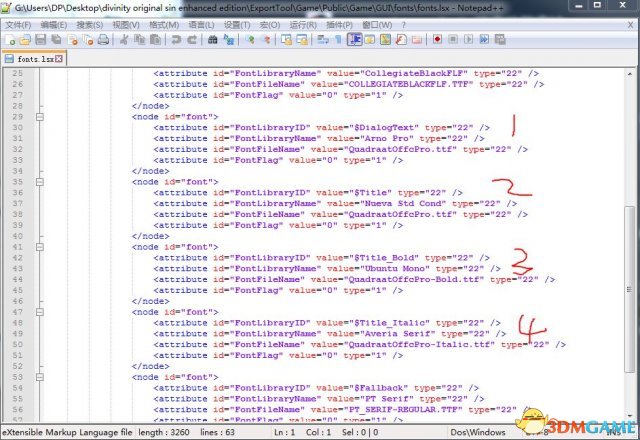Enable synchronized horizontal scrolling
Image resolution: width=640 pixels, height=440 pixels.
point(302,40)
